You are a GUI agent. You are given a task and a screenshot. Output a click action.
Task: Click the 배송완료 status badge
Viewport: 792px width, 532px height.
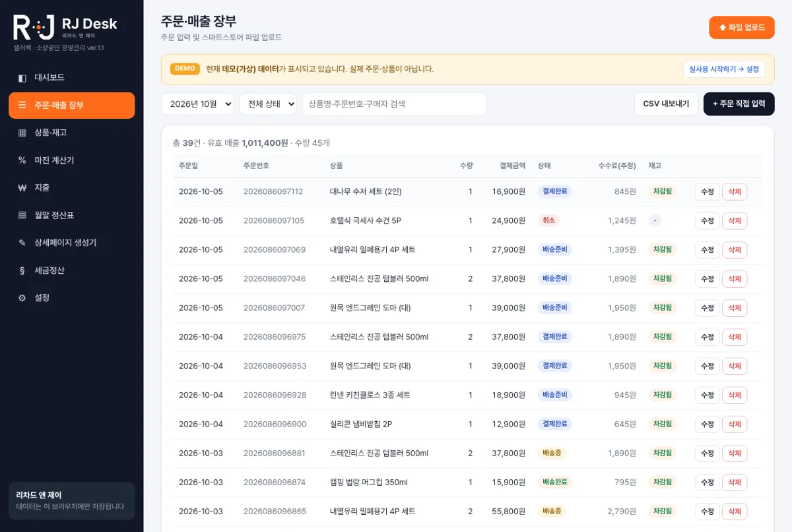point(555,482)
